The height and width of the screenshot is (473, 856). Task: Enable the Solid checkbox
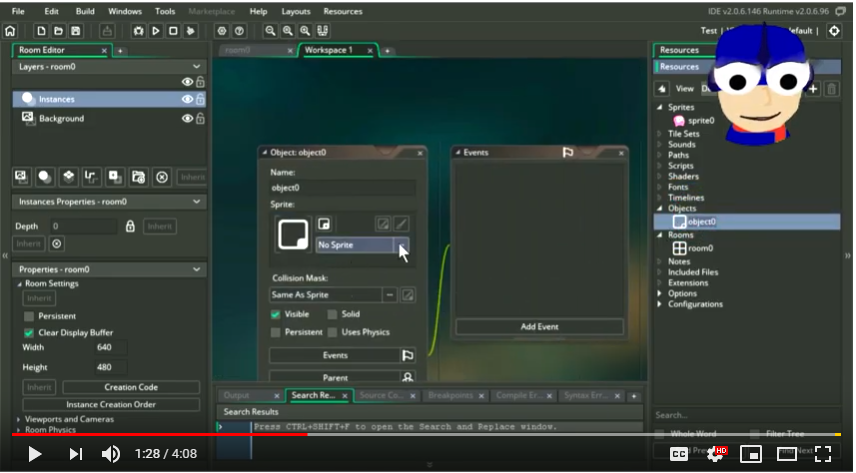pos(332,315)
